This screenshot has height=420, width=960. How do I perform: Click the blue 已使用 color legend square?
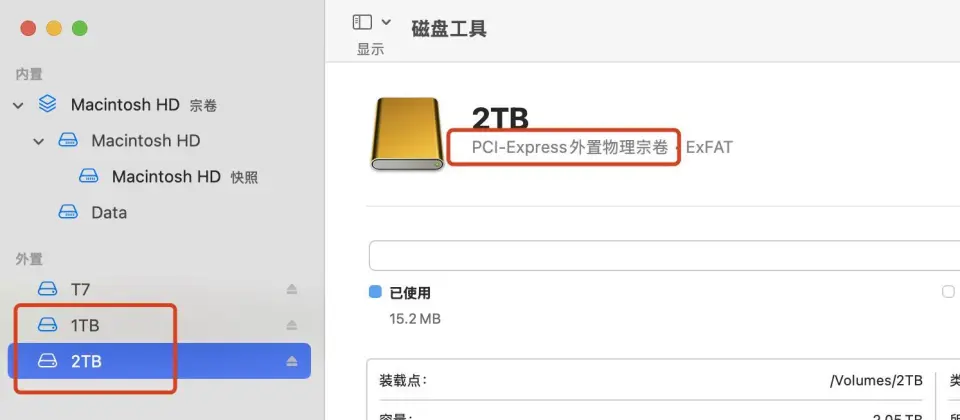click(375, 292)
